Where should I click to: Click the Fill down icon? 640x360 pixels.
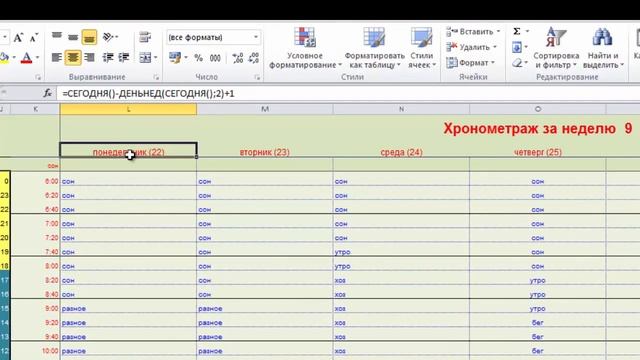pyautogui.click(x=517, y=47)
